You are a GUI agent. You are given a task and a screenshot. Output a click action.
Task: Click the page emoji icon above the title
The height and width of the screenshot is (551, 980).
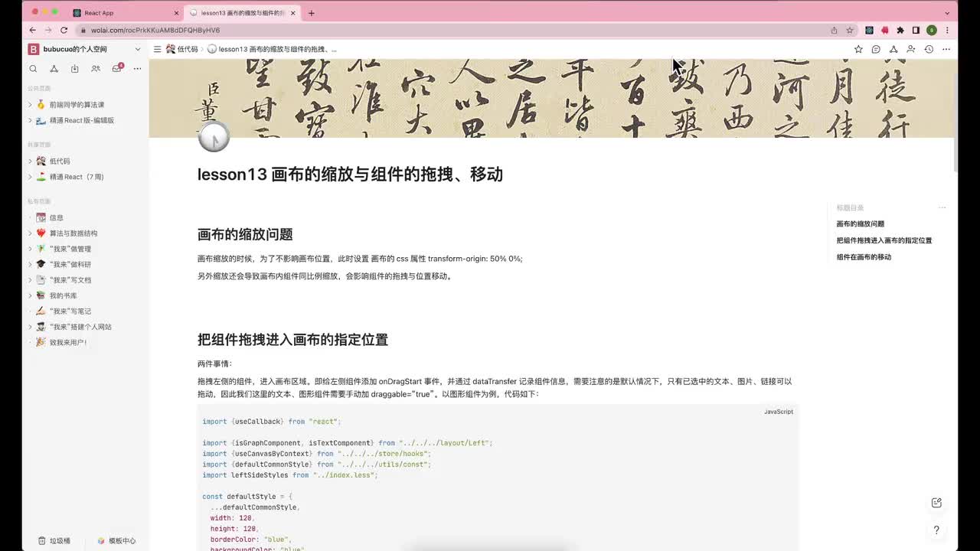tap(214, 137)
